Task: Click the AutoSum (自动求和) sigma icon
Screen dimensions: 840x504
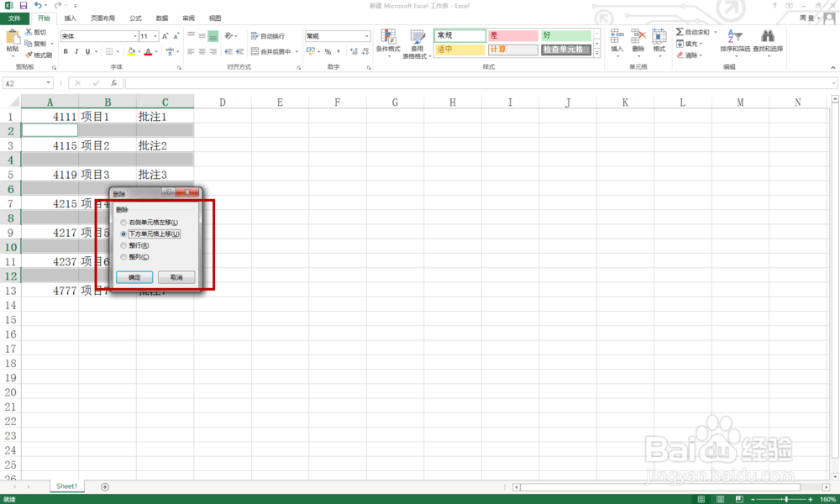Action: (x=680, y=32)
